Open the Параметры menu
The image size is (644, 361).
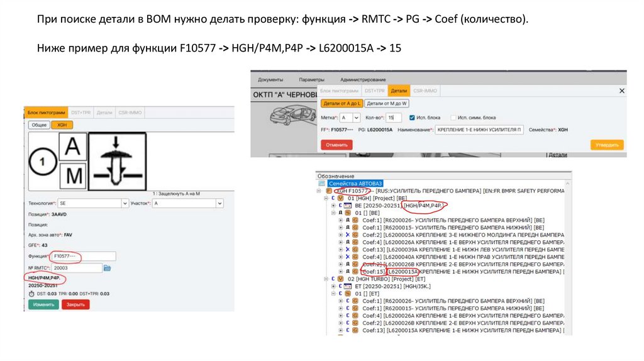[x=311, y=80]
